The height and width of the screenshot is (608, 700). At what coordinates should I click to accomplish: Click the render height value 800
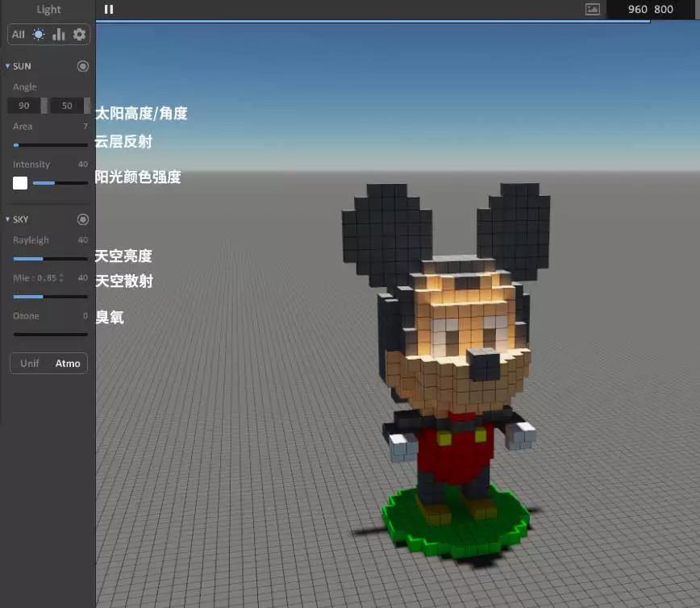coord(664,10)
